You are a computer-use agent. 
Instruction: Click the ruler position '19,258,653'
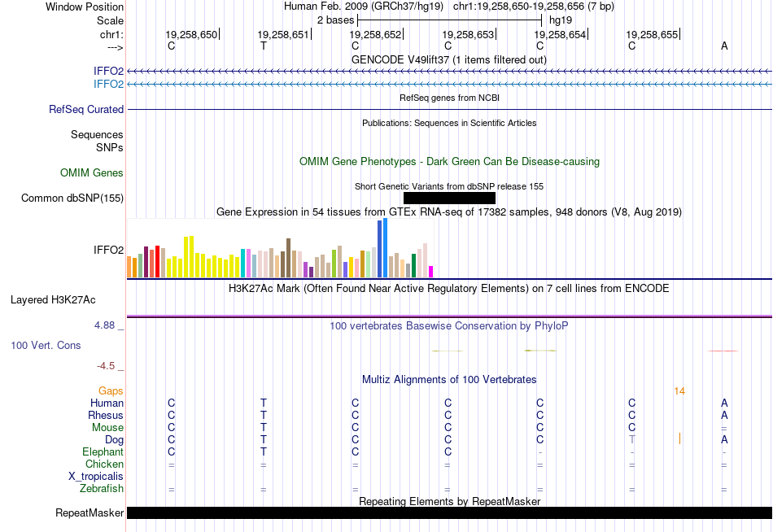point(468,34)
